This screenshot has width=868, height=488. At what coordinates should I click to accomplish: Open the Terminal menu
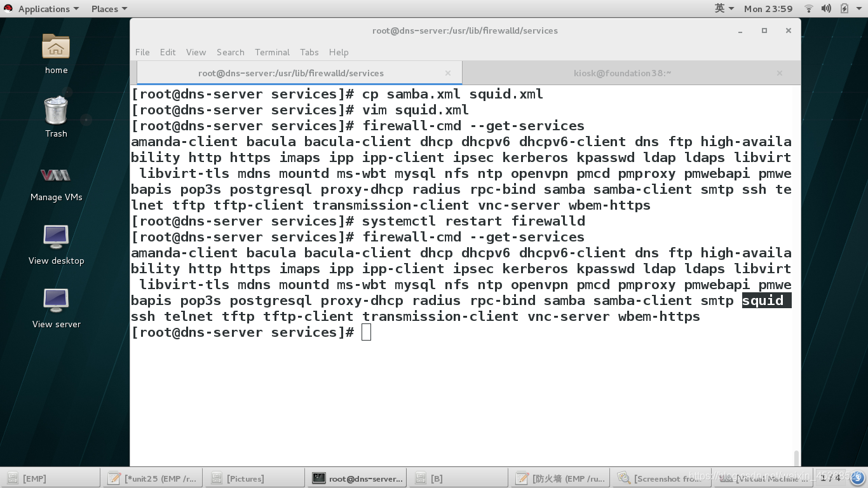pyautogui.click(x=272, y=52)
